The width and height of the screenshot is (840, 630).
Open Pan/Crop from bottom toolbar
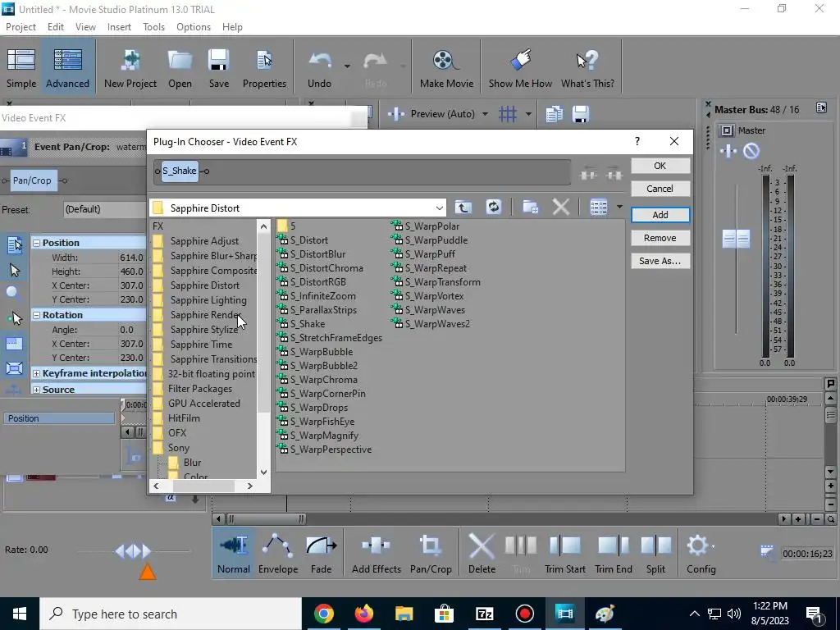coord(431,553)
